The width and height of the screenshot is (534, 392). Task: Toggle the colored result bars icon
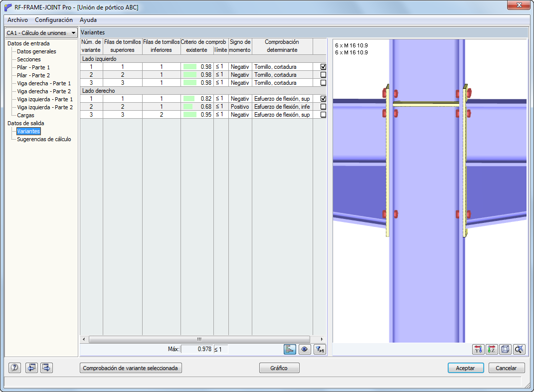(x=290, y=349)
